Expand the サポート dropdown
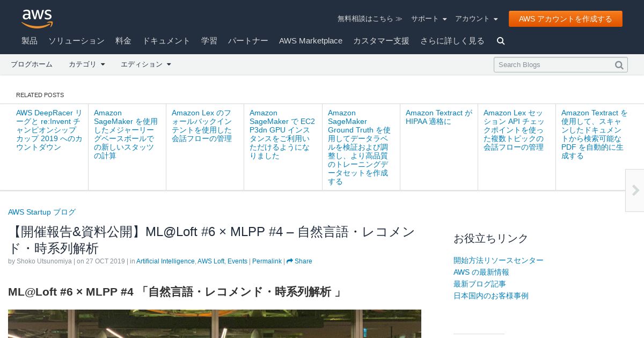Image resolution: width=644 pixels, height=338 pixels. (429, 19)
